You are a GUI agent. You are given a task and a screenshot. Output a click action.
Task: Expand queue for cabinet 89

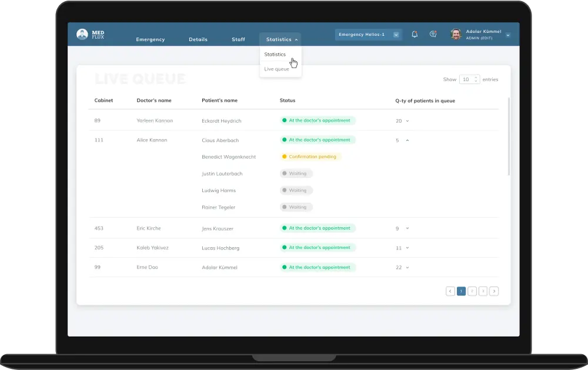(407, 121)
